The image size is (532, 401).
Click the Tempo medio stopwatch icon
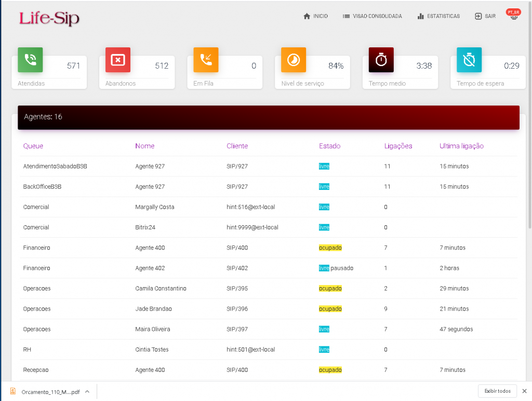click(x=381, y=60)
